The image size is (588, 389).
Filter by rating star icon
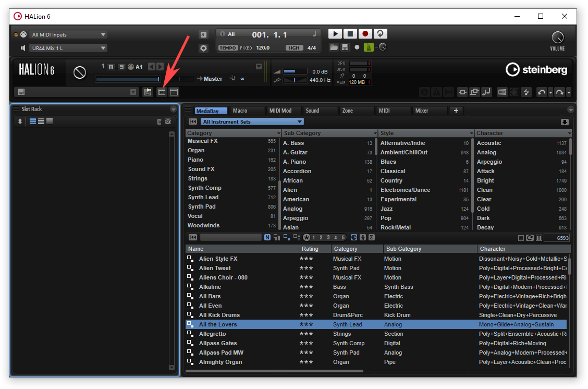point(307,237)
